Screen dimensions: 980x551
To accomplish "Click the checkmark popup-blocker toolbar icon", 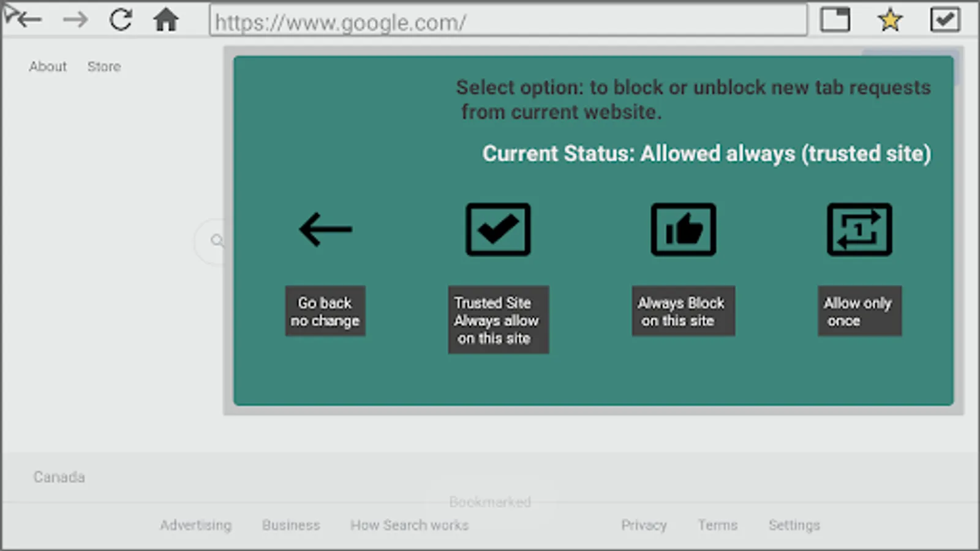I will pyautogui.click(x=944, y=20).
